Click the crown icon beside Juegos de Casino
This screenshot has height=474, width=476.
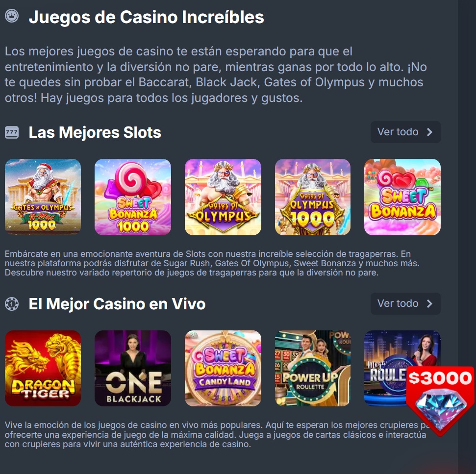[x=12, y=16]
